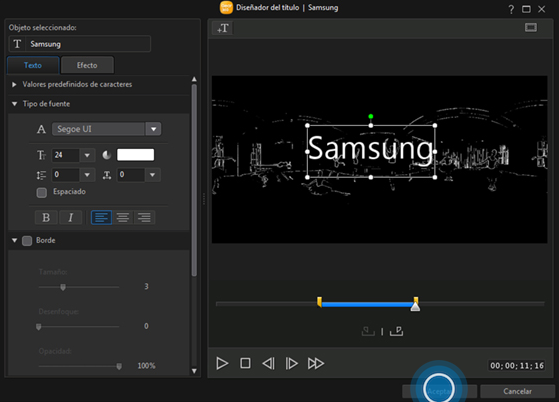Click the white playhead triangle on timeline
This screenshot has width=559, height=402.
pos(415,307)
